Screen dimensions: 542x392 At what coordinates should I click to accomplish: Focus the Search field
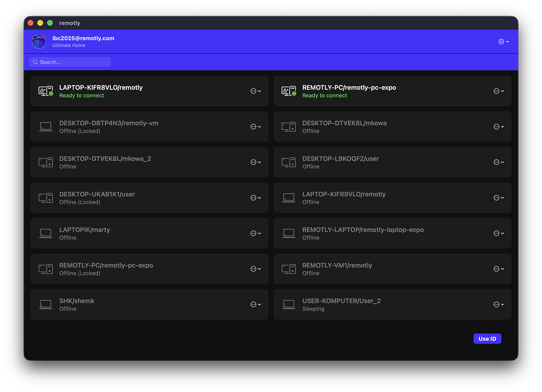pos(70,62)
